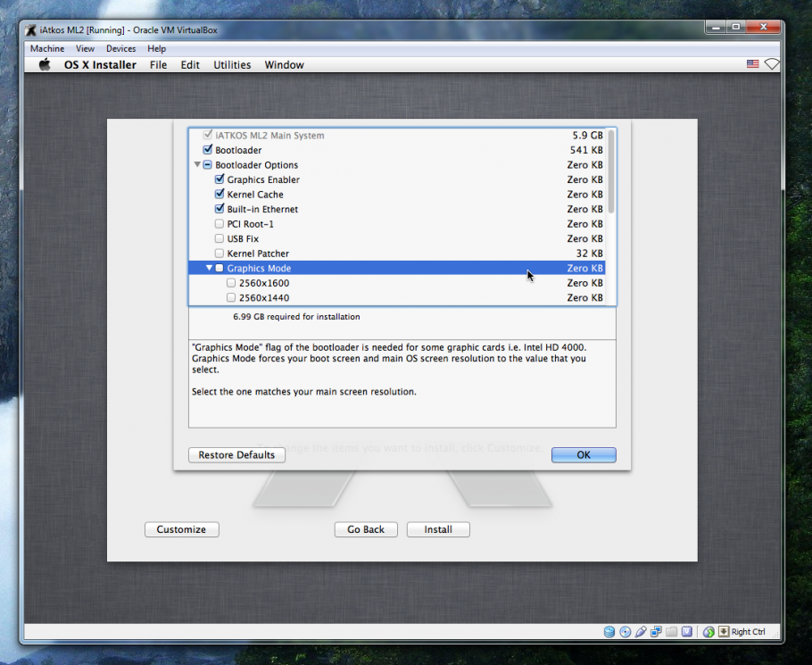
Task: Toggle the Bootloader Options mixed-state checkbox
Action: click(x=208, y=165)
